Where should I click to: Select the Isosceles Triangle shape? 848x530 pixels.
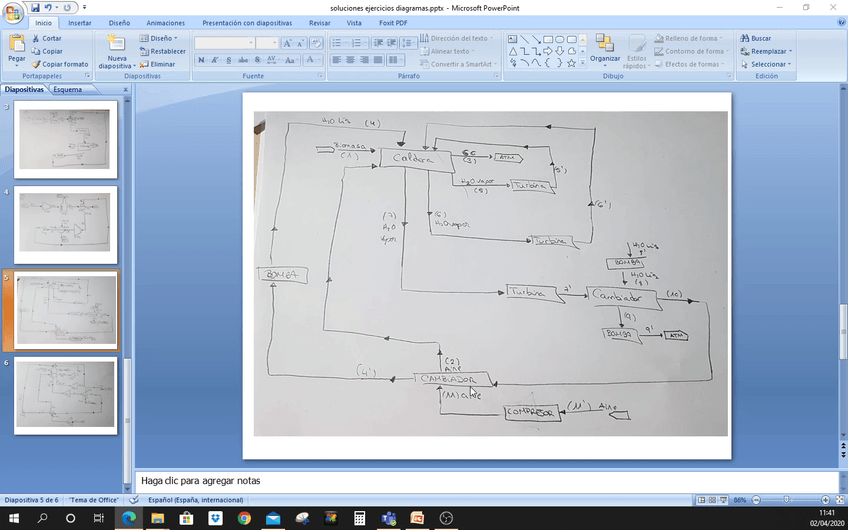coord(512,51)
